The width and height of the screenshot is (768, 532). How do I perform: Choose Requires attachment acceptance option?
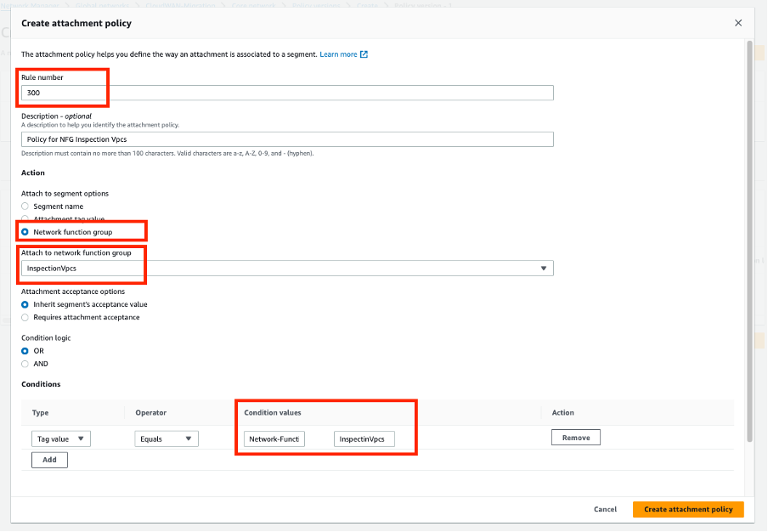pyautogui.click(x=25, y=318)
